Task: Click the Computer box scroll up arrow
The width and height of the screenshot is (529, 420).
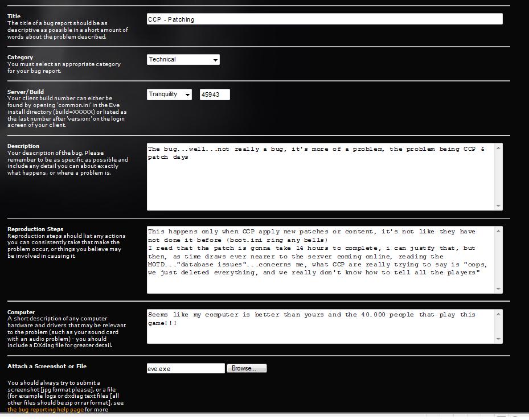Action: (499, 314)
